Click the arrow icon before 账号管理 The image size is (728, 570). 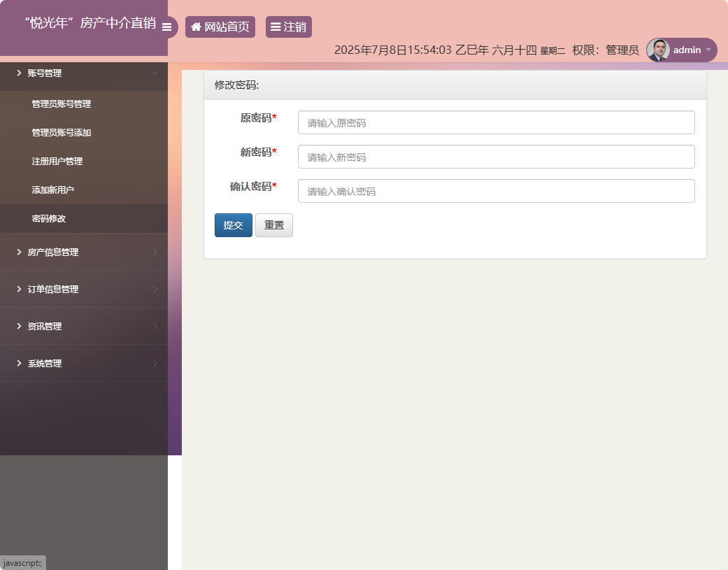coord(18,73)
